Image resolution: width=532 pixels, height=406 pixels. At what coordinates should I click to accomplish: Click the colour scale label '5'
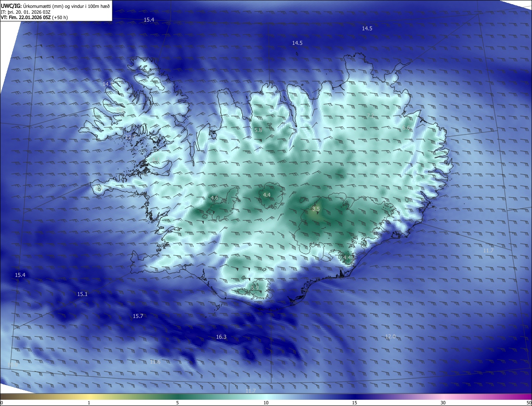click(x=177, y=403)
